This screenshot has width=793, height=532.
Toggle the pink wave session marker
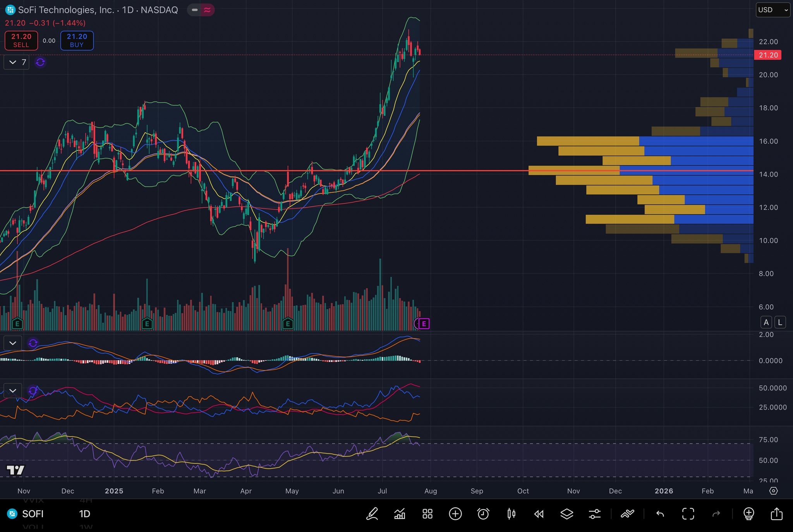(x=207, y=10)
